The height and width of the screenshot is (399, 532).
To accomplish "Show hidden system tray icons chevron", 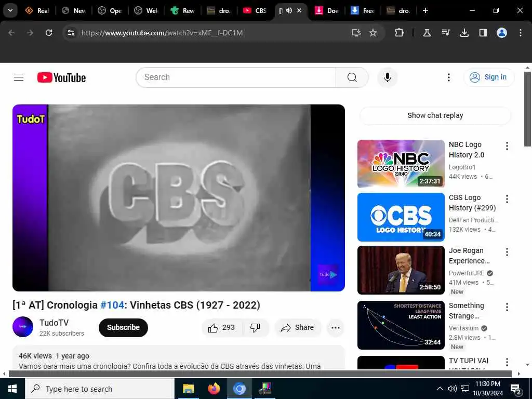I will [440, 389].
